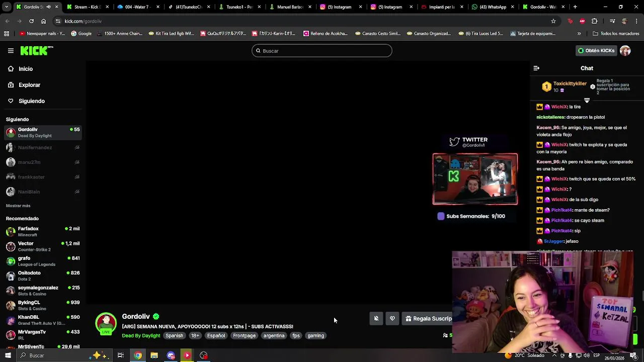
Task: Click the argentina tag
Action: [x=274, y=336]
